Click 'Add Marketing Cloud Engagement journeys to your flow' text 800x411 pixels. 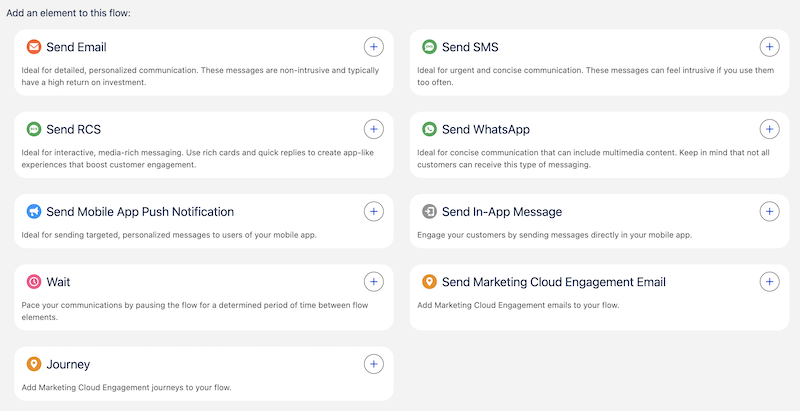click(127, 388)
